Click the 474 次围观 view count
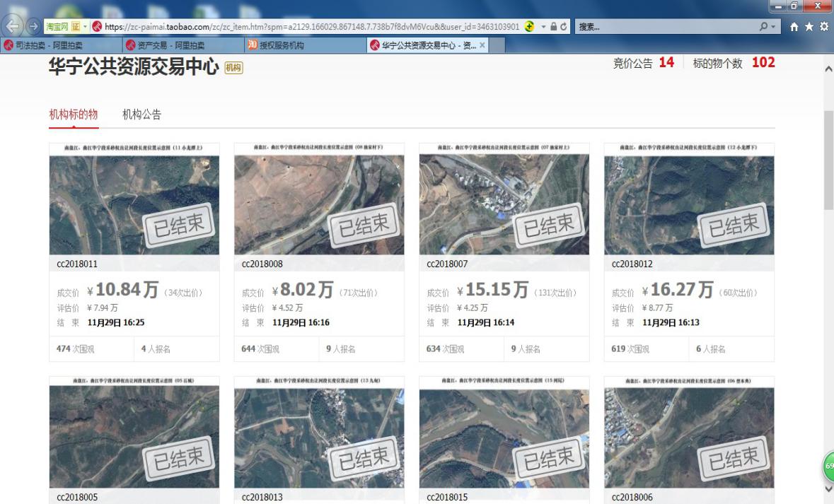 (x=76, y=348)
